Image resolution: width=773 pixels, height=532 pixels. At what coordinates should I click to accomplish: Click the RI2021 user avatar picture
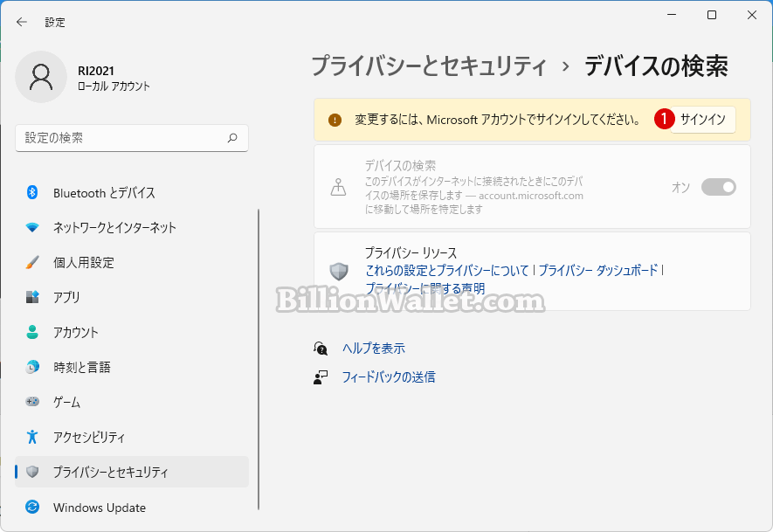41,77
